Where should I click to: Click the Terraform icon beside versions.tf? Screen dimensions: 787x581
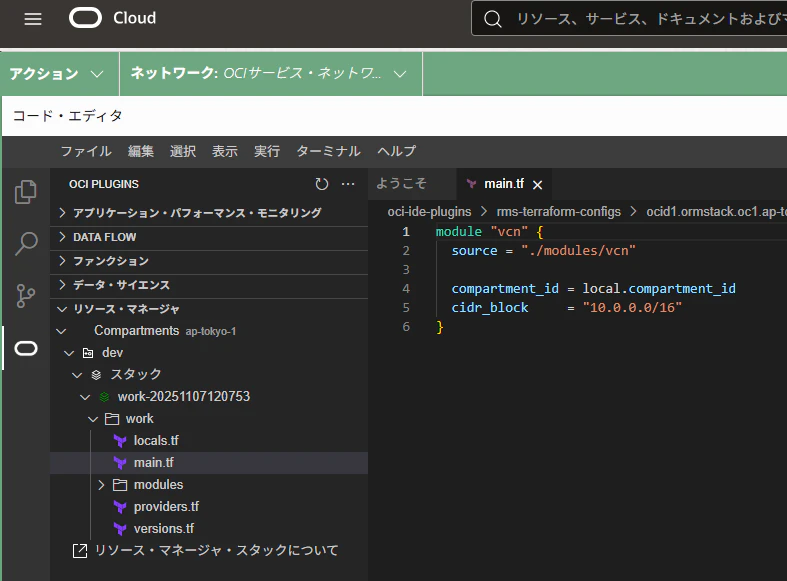pos(120,529)
